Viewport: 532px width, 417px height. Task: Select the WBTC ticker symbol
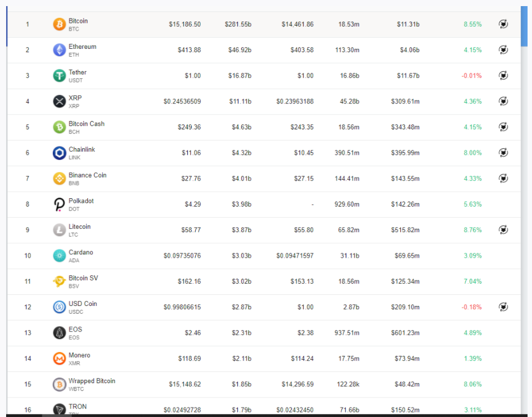(x=76, y=389)
